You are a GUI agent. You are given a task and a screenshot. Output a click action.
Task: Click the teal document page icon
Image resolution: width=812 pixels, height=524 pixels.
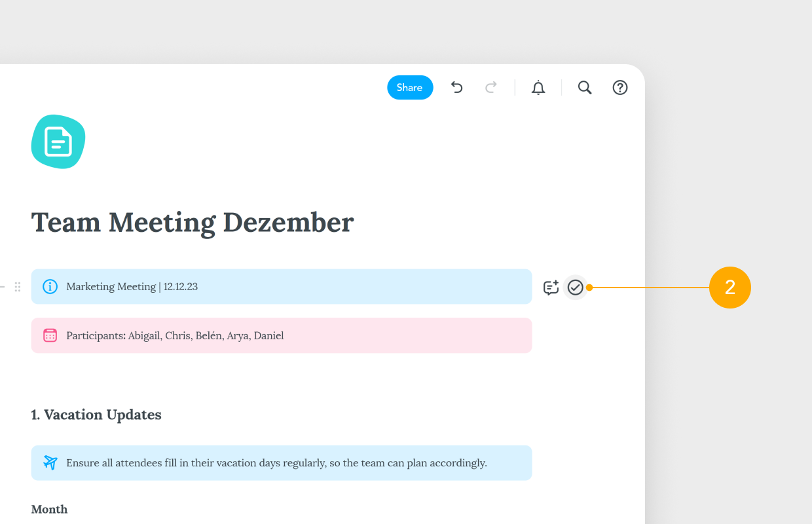pyautogui.click(x=58, y=141)
